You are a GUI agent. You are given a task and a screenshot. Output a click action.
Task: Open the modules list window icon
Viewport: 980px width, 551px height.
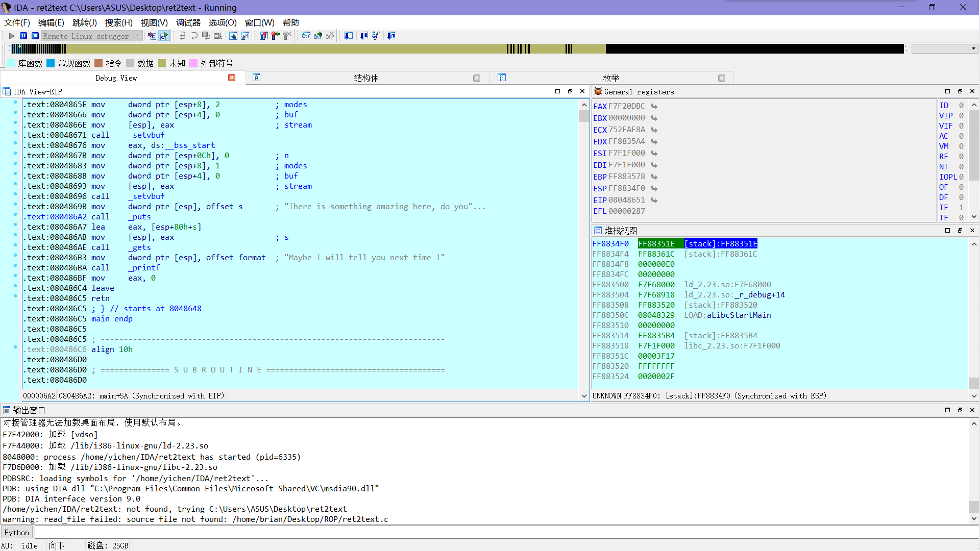(x=233, y=36)
